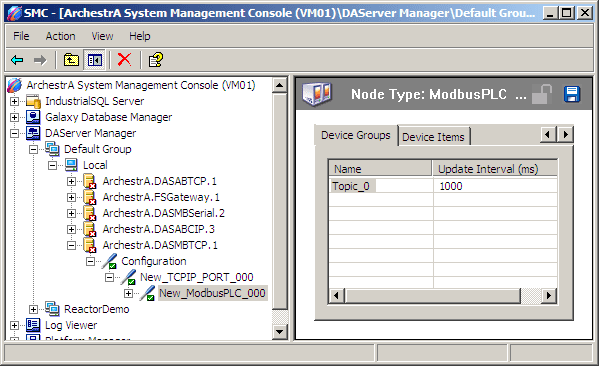Collapse the Local node
This screenshot has height=366, width=599.
[52, 165]
